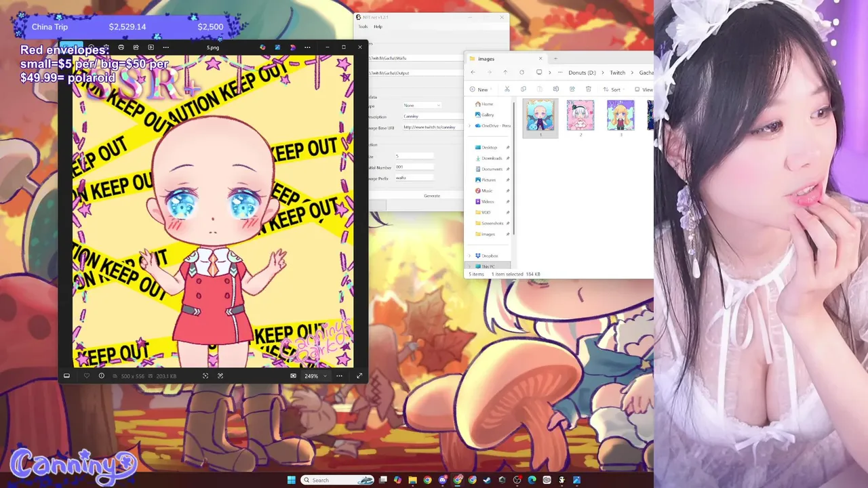Viewport: 868px width, 488px height.
Task: Open the View dropdown in File Explorer
Action: pyautogui.click(x=644, y=89)
